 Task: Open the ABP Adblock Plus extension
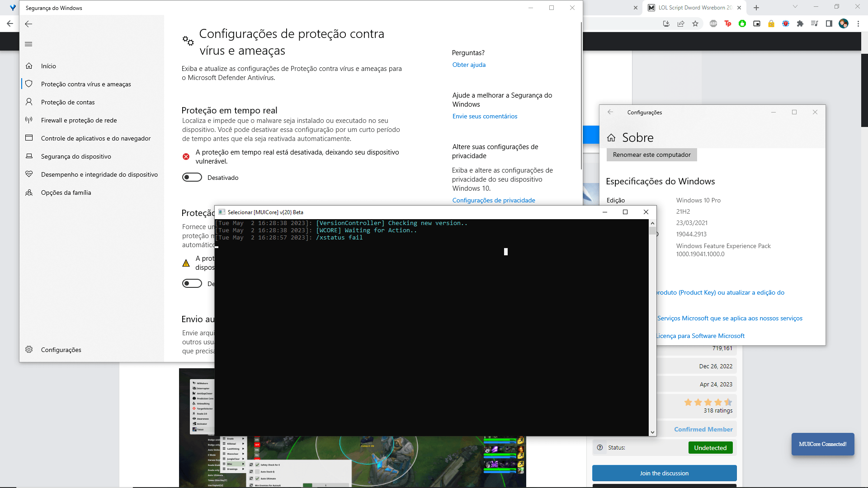(713, 23)
